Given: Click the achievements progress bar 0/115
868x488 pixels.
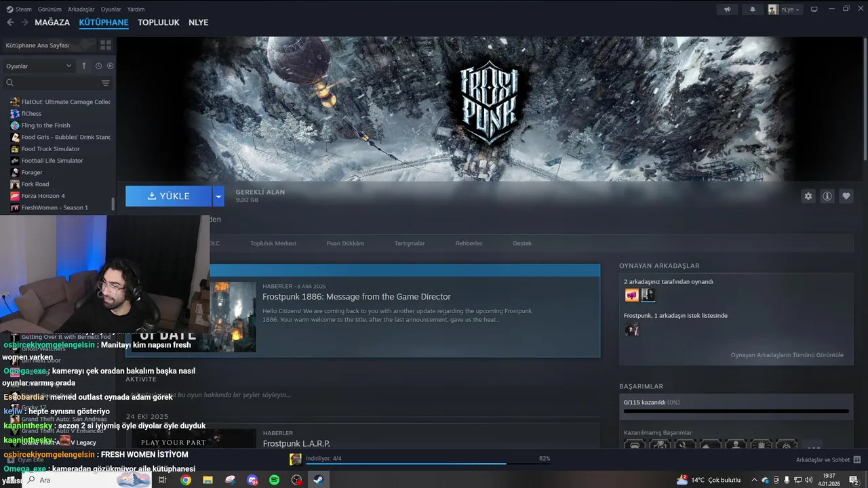Looking at the screenshot, I should [x=736, y=411].
